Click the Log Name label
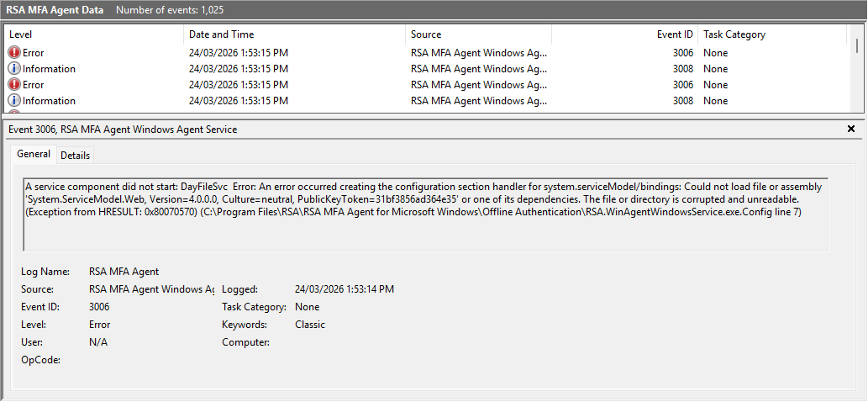The image size is (868, 402). [x=45, y=272]
